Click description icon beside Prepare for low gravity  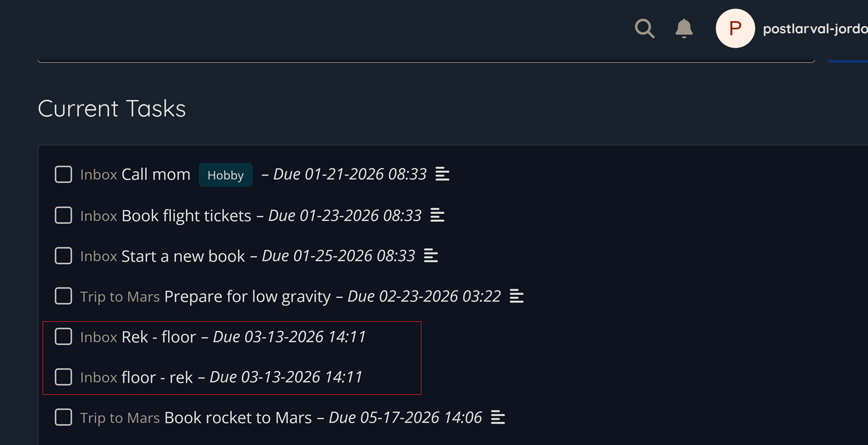tap(516, 296)
